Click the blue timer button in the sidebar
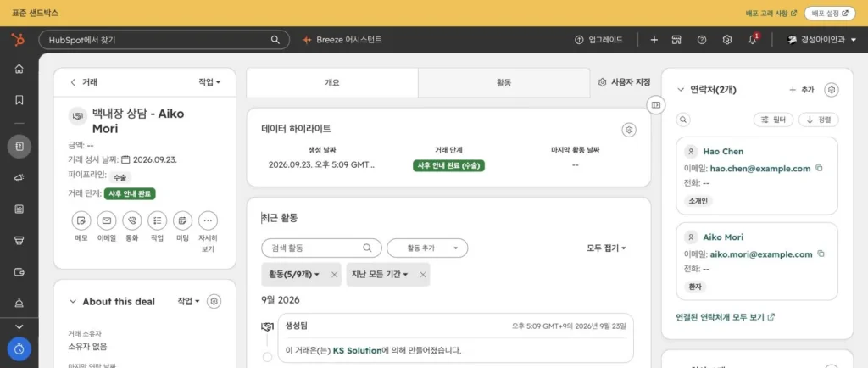 click(19, 349)
